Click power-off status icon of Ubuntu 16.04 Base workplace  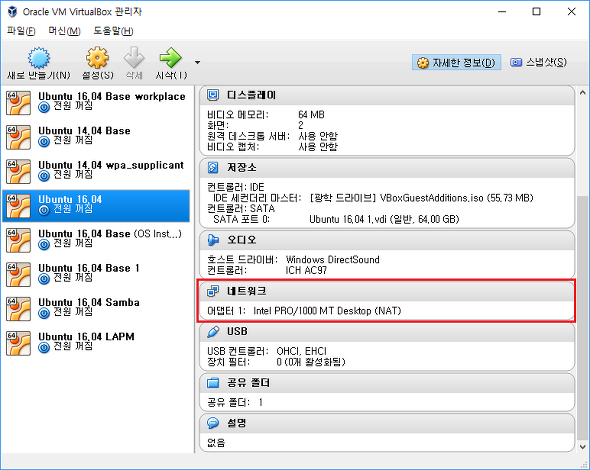[44, 107]
